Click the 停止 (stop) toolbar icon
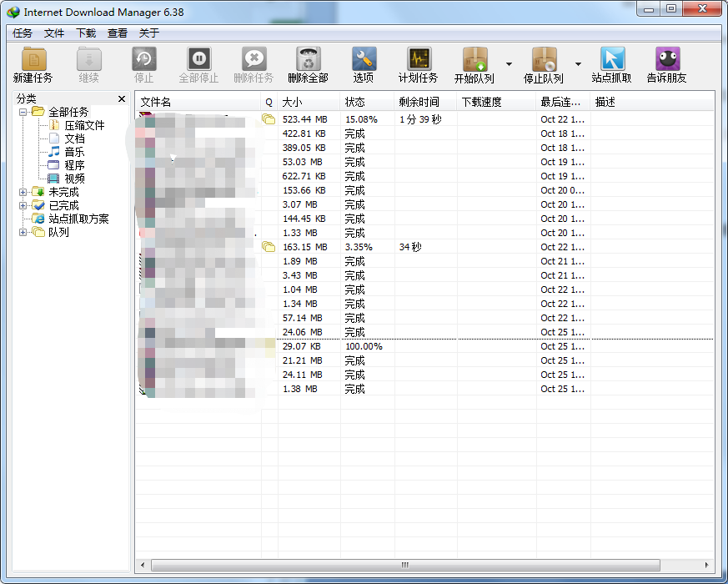This screenshot has height=584, width=728. pos(144,59)
